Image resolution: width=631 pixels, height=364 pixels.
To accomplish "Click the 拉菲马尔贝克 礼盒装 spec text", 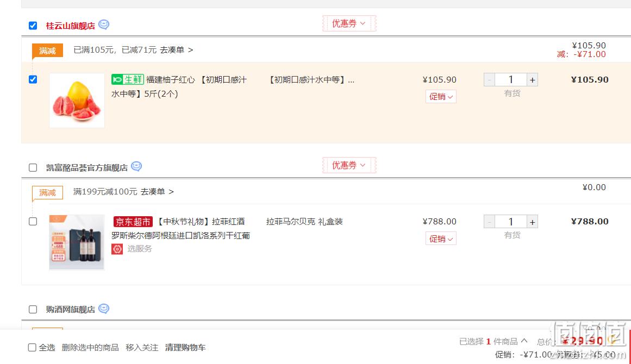I will pyautogui.click(x=304, y=222).
